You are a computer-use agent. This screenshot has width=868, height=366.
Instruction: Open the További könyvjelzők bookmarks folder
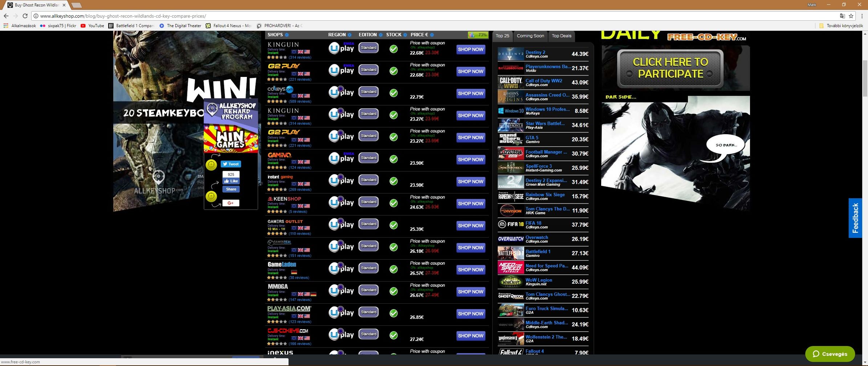pyautogui.click(x=841, y=26)
